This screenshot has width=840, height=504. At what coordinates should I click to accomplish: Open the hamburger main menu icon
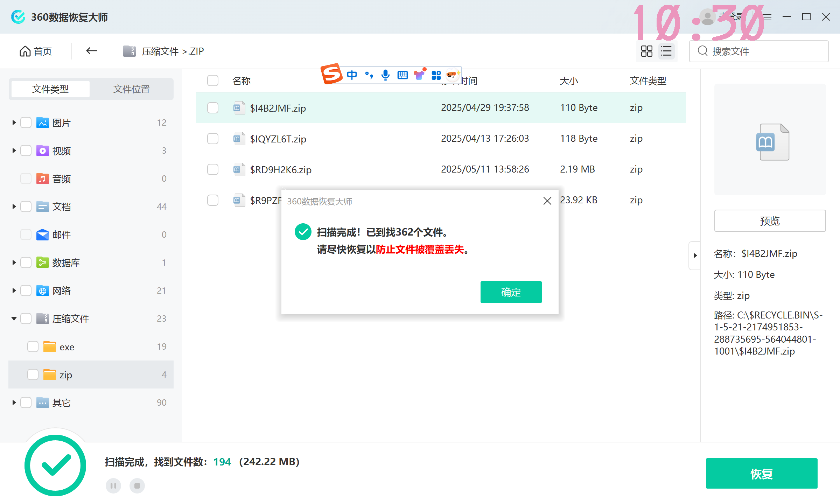click(767, 17)
